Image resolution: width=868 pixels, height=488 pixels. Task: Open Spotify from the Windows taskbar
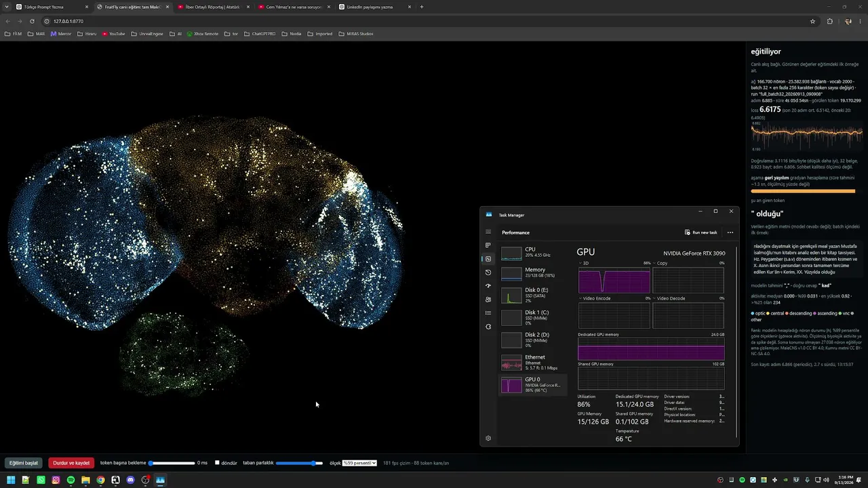[x=71, y=480]
